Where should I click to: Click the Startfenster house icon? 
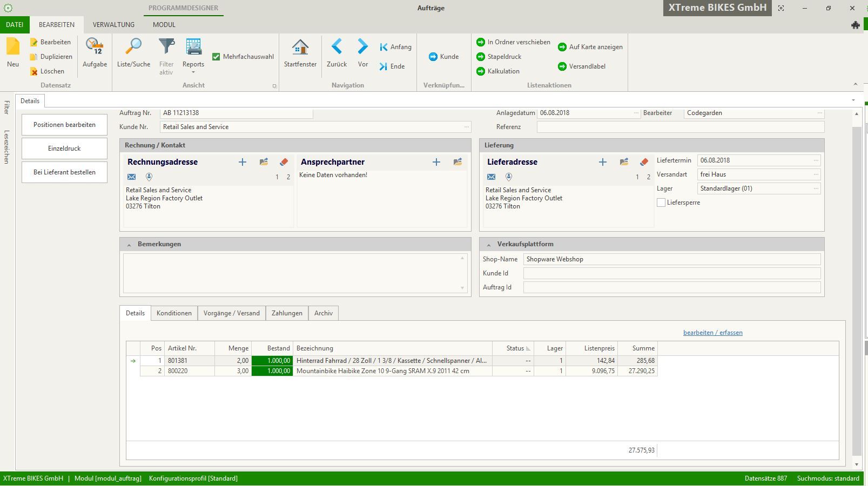click(x=300, y=48)
